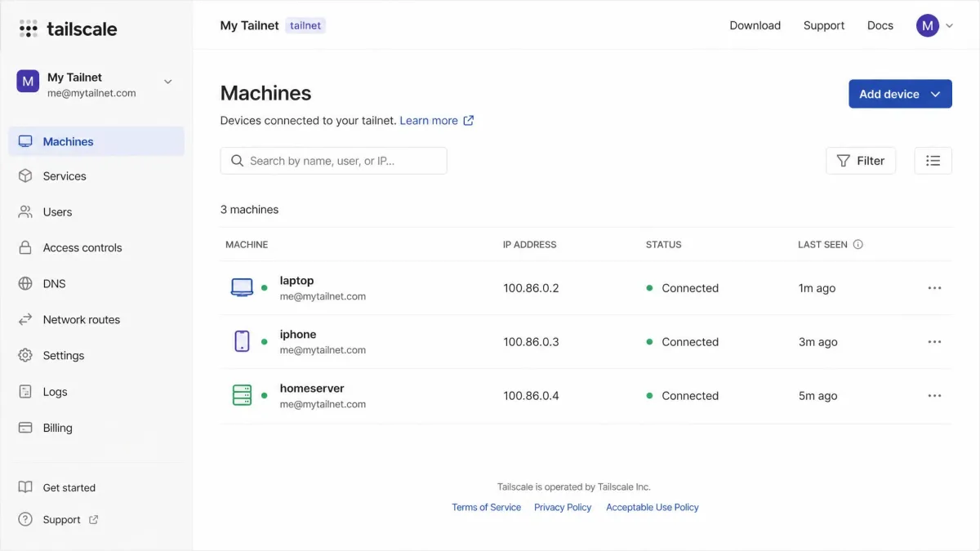Open the Add device dropdown arrow
Screen dimensions: 980x551
pyautogui.click(x=936, y=94)
